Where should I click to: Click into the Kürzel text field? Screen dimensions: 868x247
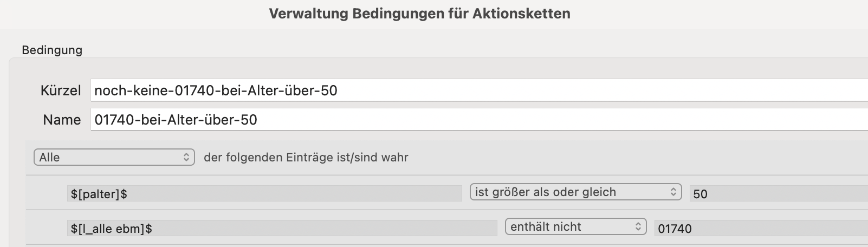tap(479, 90)
